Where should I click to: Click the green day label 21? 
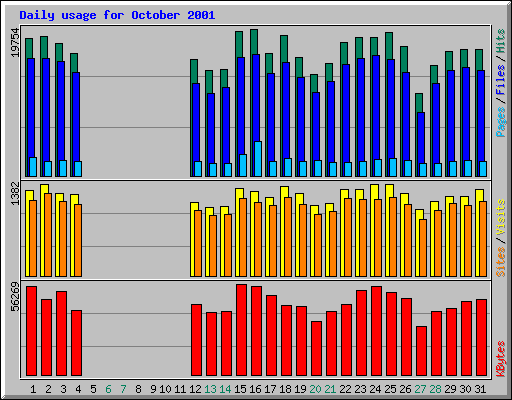(330, 389)
